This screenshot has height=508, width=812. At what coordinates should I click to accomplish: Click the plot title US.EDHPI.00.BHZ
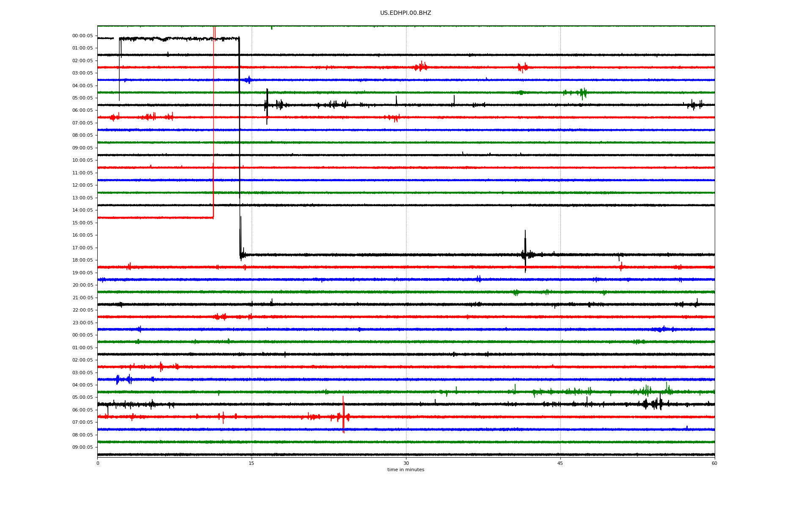(405, 13)
